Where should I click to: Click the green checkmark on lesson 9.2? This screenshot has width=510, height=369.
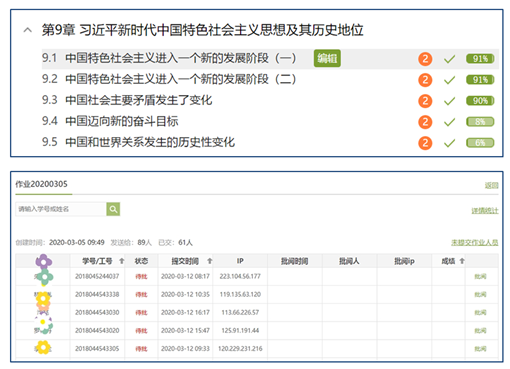pyautogui.click(x=449, y=80)
